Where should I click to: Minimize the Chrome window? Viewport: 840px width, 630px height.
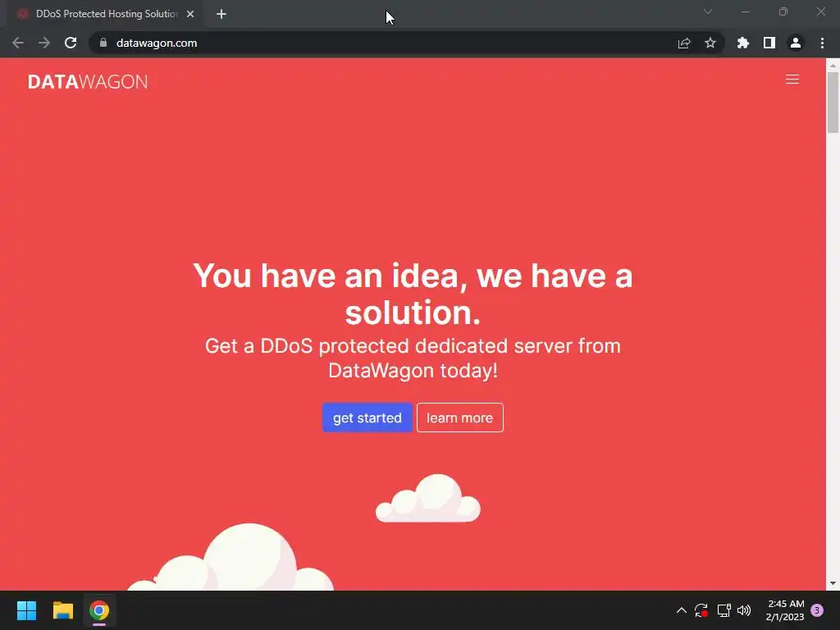pyautogui.click(x=745, y=11)
